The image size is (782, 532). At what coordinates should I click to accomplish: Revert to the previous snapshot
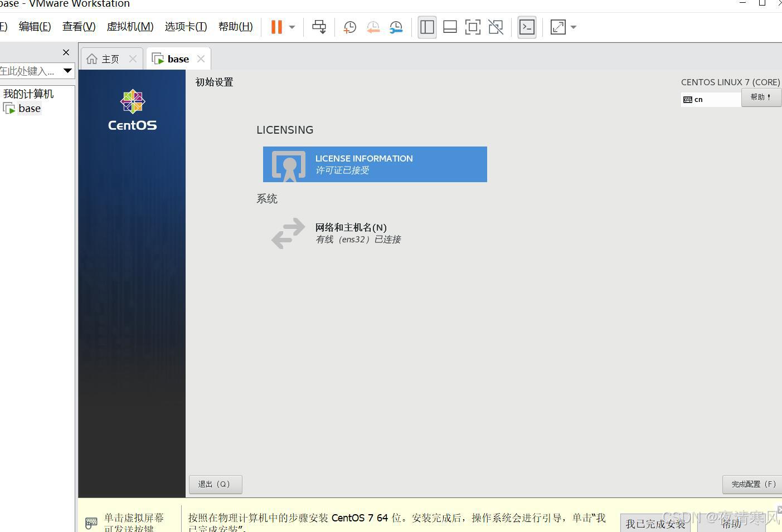point(373,27)
